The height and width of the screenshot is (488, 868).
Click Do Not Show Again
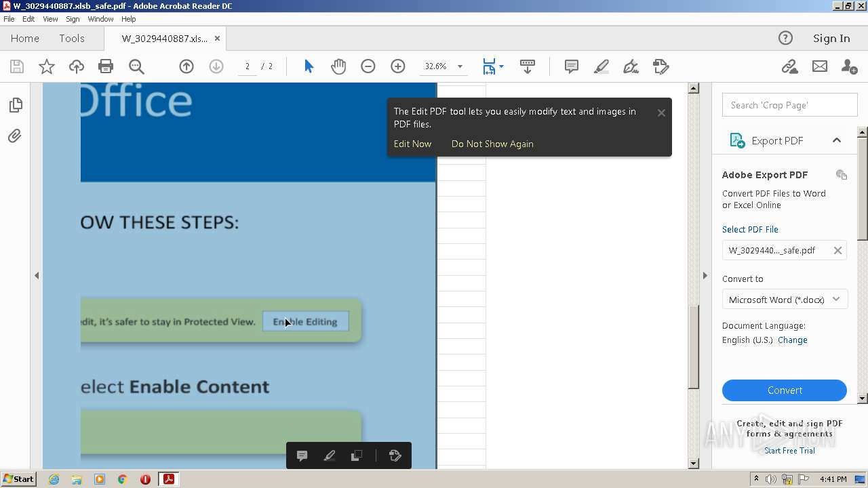(492, 144)
